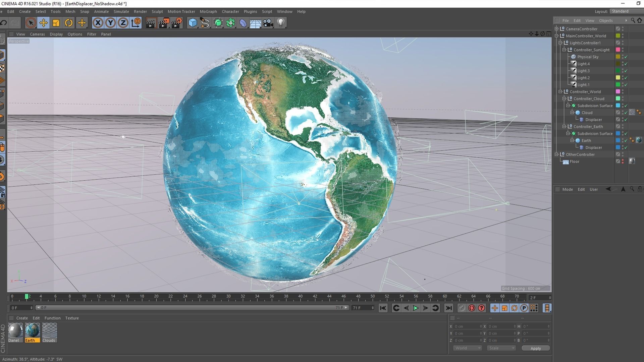Select the Rotate tool

coord(69,23)
